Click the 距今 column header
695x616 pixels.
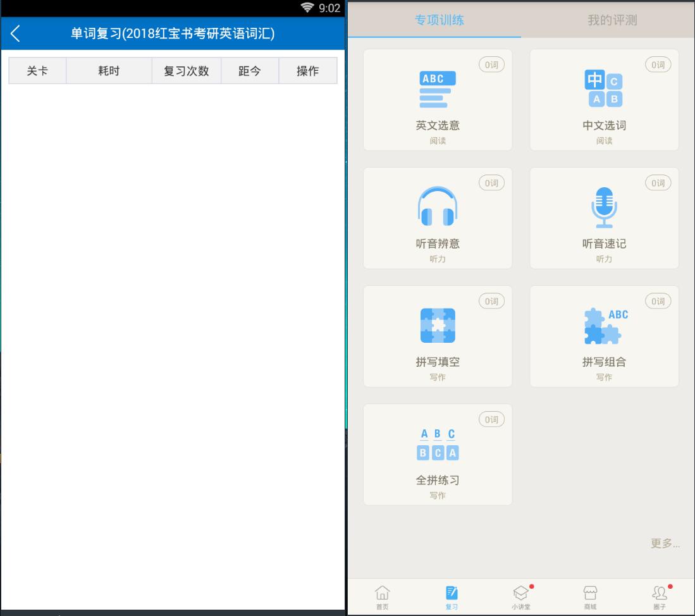(250, 71)
